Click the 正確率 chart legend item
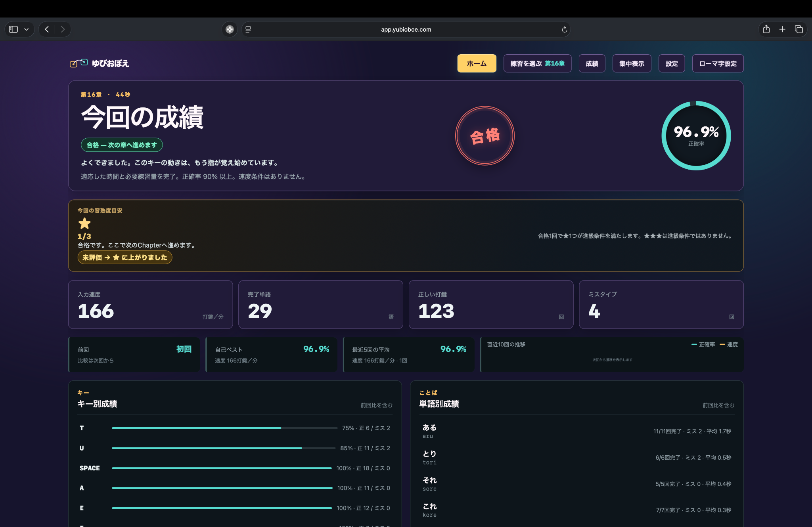Screen dimensions: 812x527 (x=703, y=344)
